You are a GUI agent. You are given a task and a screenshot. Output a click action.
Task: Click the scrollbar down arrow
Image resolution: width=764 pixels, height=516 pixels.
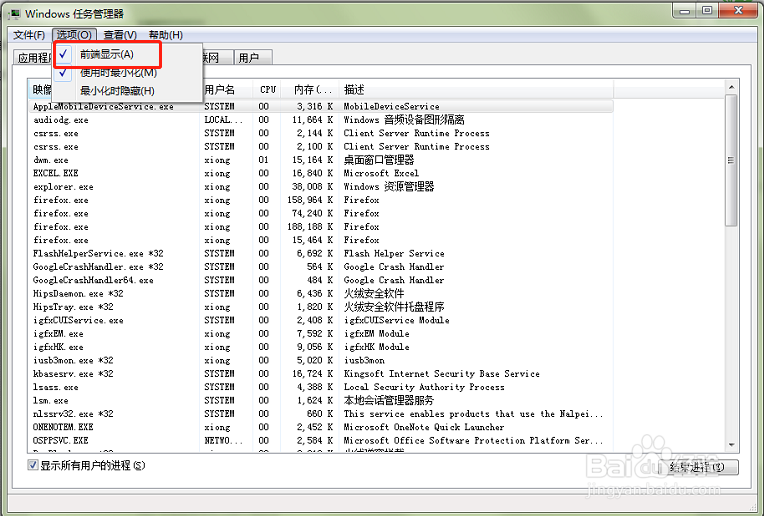(731, 444)
